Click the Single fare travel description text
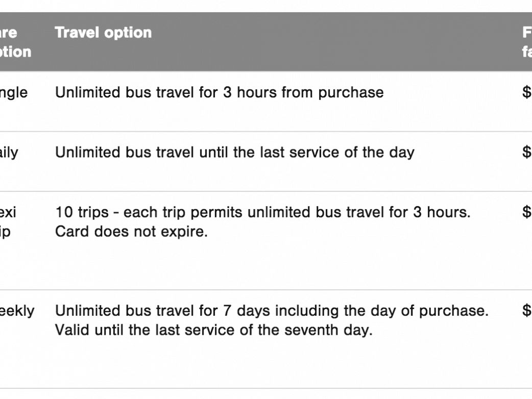 click(219, 93)
